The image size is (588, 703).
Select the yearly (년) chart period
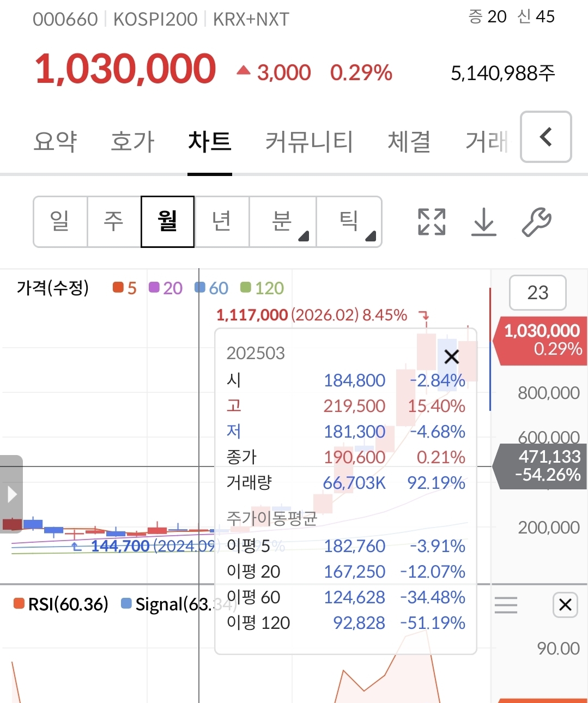point(222,222)
